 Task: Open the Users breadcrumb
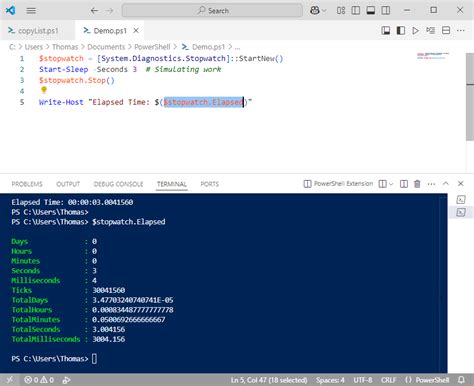34,47
